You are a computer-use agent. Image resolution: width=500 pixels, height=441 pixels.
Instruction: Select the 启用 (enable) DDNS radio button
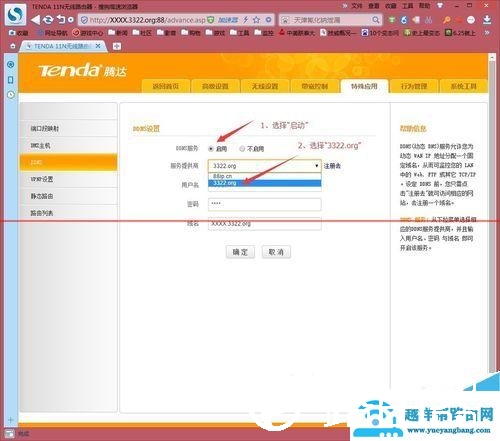coord(211,149)
